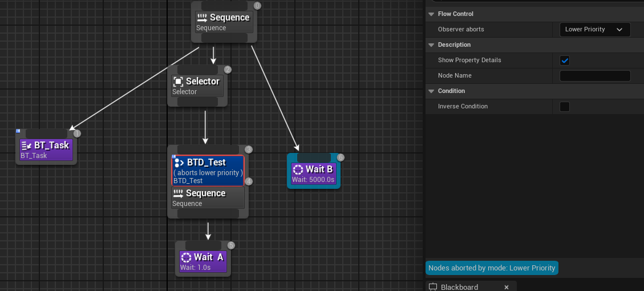Collapse the Description section
The height and width of the screenshot is (291, 644).
click(x=431, y=45)
